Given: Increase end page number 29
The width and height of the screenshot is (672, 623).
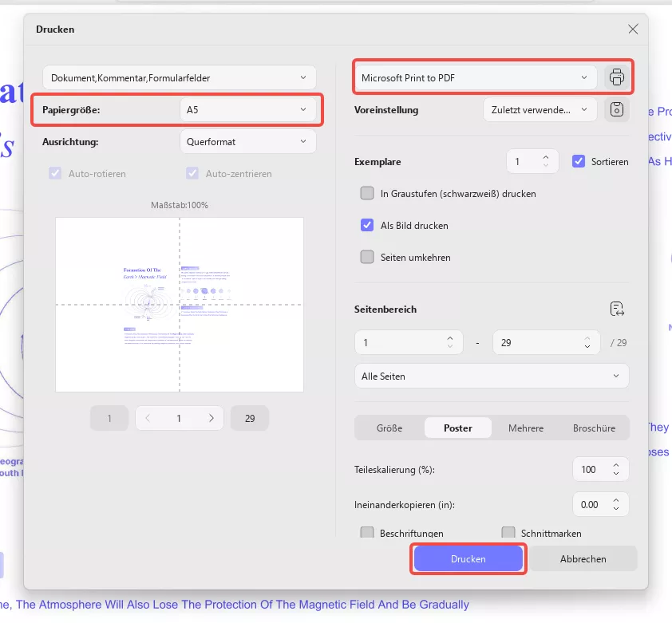Looking at the screenshot, I should pos(587,338).
